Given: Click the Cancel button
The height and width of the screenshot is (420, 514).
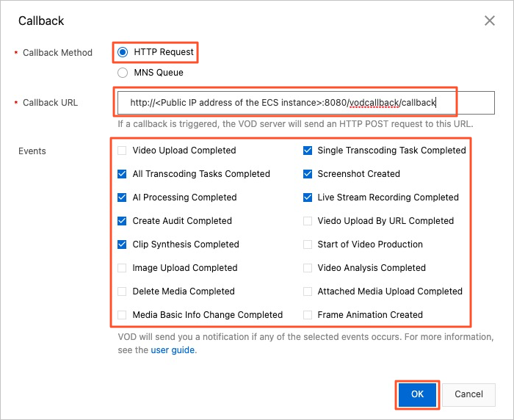Looking at the screenshot, I should click(468, 394).
